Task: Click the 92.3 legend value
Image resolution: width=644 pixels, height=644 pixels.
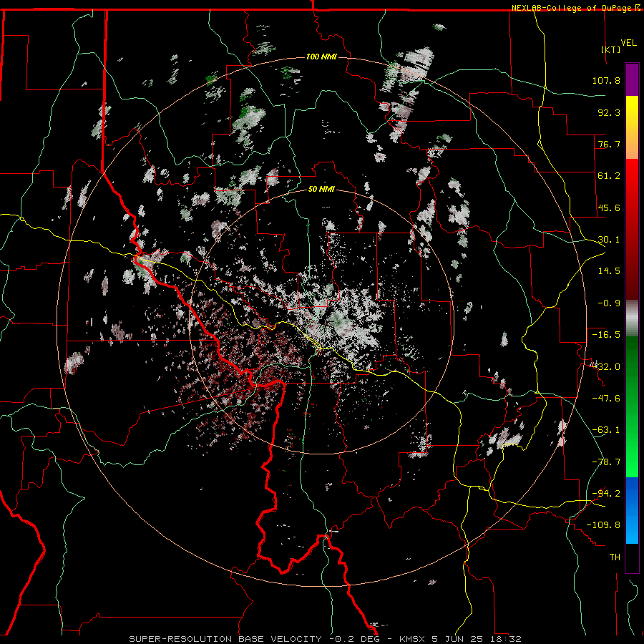Action: coord(609,112)
